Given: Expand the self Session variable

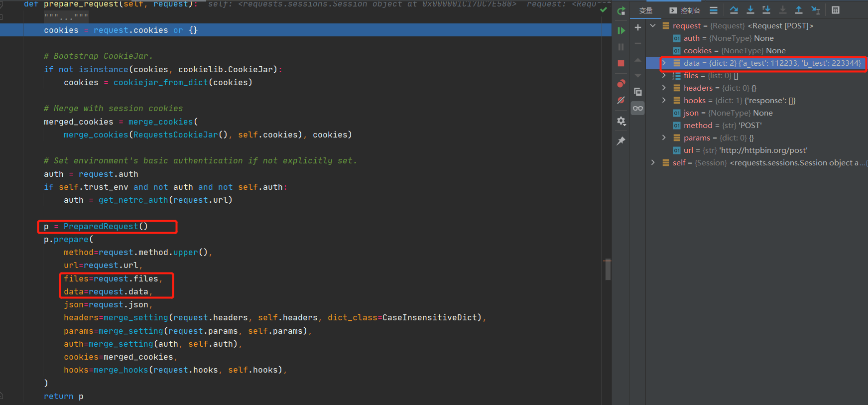Looking at the screenshot, I should click(653, 162).
